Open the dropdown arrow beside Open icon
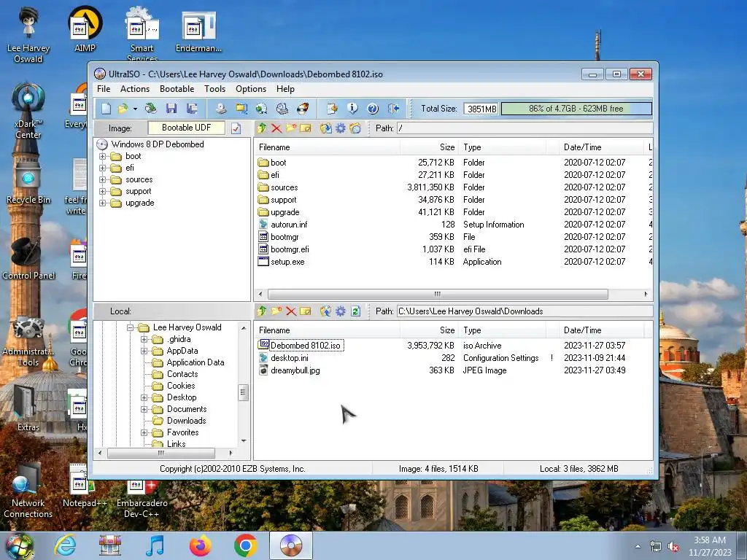Viewport: 747px width, 560px height. pyautogui.click(x=135, y=109)
